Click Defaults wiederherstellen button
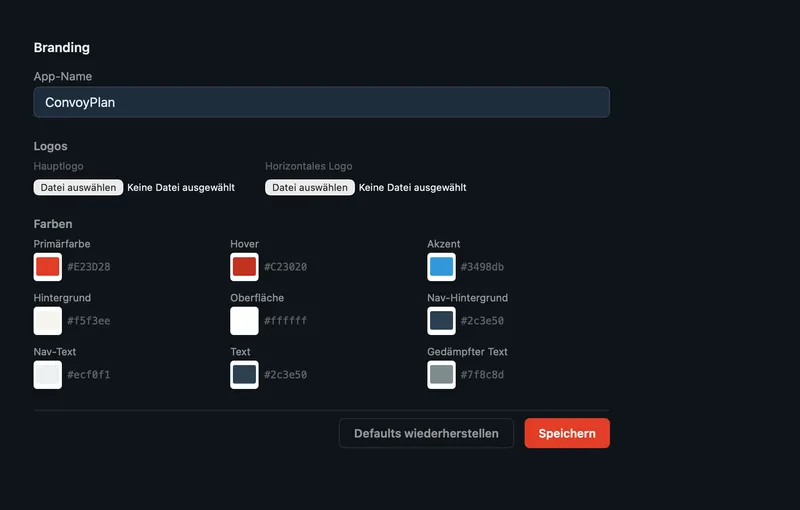The width and height of the screenshot is (800, 510). pyautogui.click(x=426, y=433)
